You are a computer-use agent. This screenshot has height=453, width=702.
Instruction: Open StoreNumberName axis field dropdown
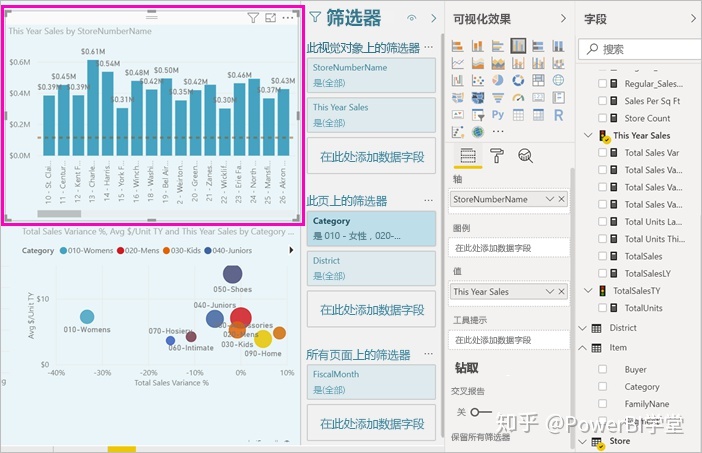pos(550,199)
